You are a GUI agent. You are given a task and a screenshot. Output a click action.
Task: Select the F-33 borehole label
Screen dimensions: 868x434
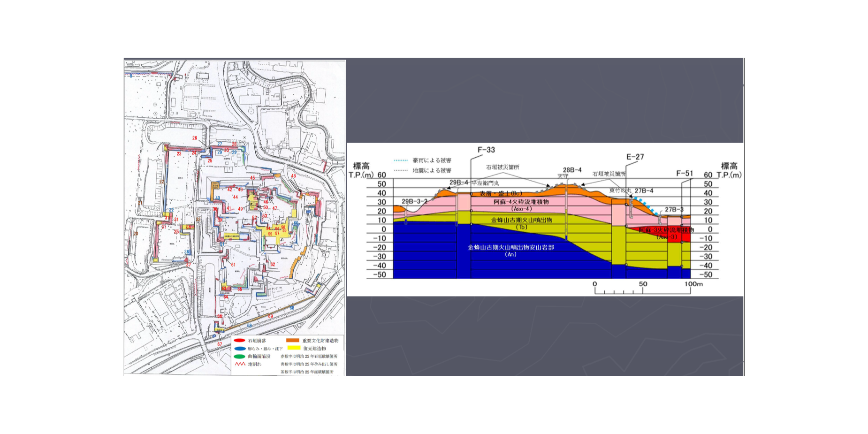click(486, 150)
